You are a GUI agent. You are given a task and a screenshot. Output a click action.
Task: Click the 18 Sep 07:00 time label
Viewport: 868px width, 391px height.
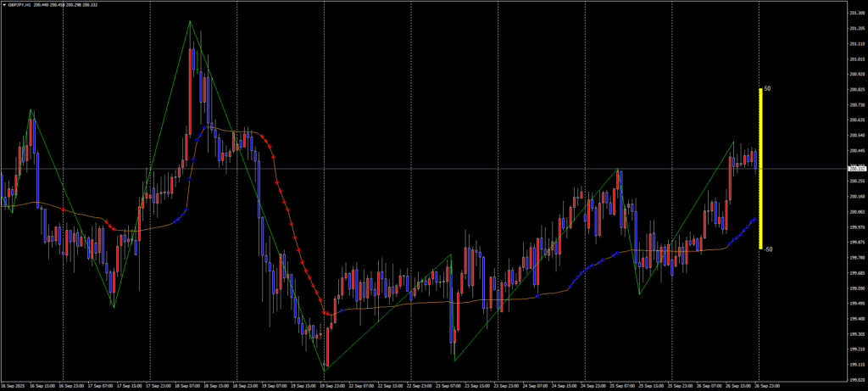click(186, 385)
